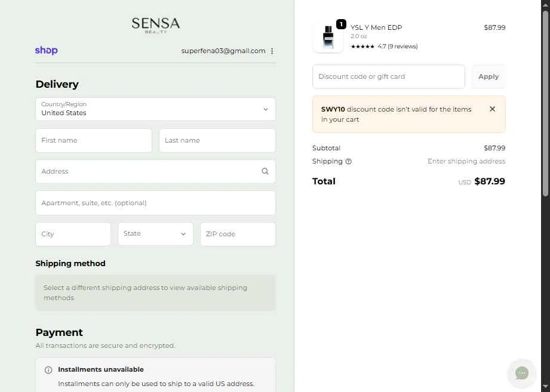This screenshot has width=550, height=392.
Task: Click the Shop logo
Action: [x=46, y=51]
